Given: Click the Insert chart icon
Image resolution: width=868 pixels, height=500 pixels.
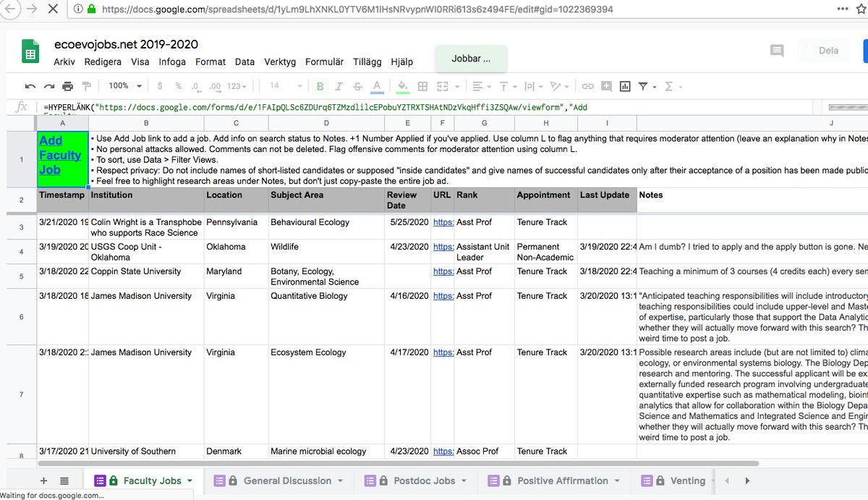Looking at the screenshot, I should pos(625,86).
